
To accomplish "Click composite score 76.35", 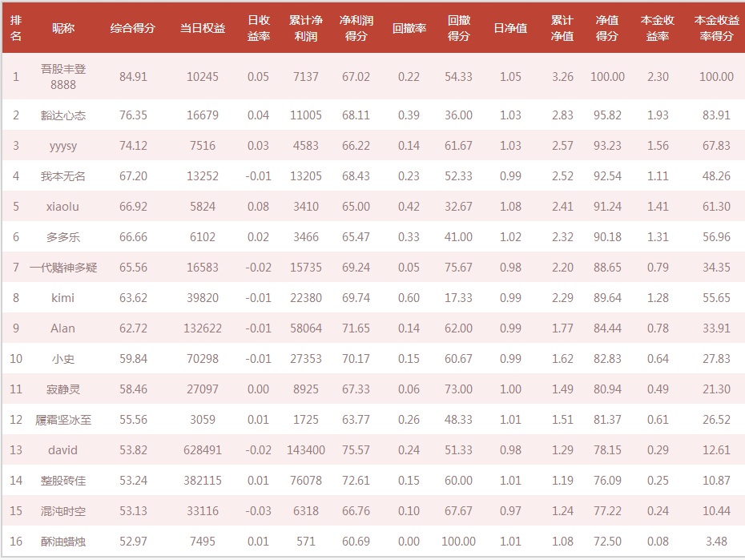I will click(133, 115).
